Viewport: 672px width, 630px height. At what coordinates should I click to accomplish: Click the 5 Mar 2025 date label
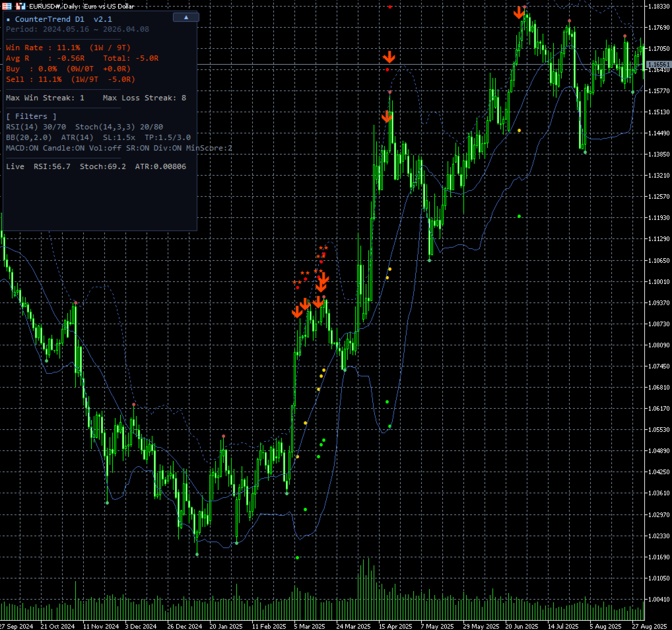(x=310, y=626)
